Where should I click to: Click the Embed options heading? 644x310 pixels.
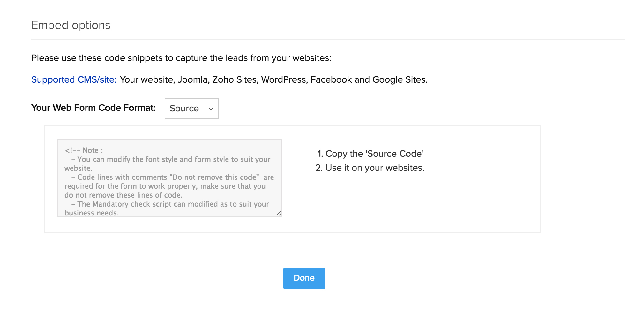[71, 25]
